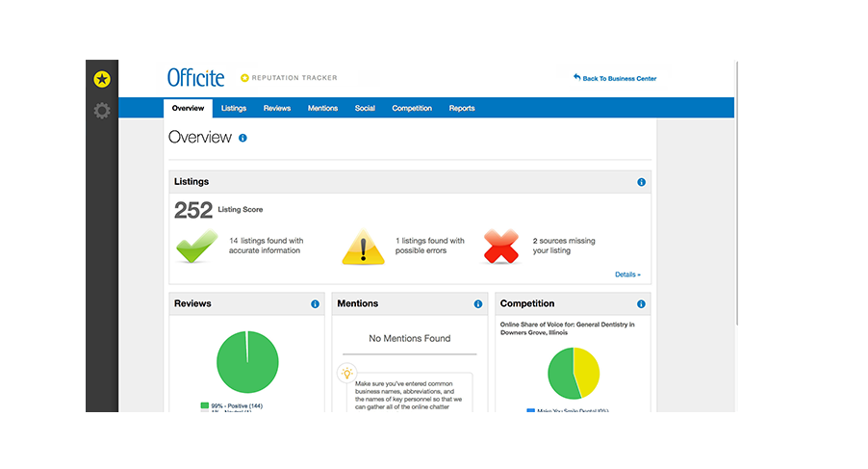The height and width of the screenshot is (469, 868).
Task: Switch to the Reports tab
Action: [x=462, y=108]
